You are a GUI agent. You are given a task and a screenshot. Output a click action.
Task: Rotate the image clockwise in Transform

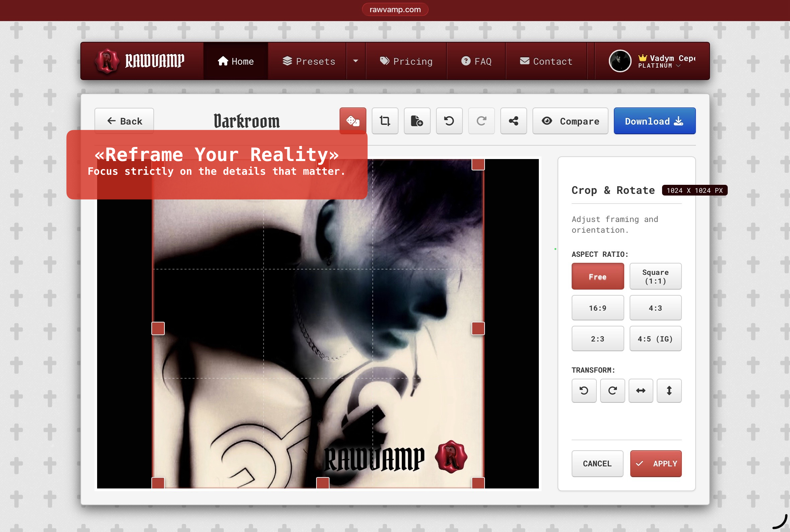tap(612, 390)
